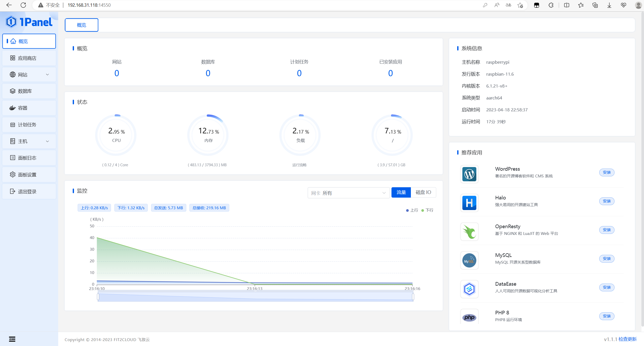This screenshot has width=644, height=346.
Task: Collapse sidebar using bottom-left menu icon
Action: pyautogui.click(x=12, y=339)
